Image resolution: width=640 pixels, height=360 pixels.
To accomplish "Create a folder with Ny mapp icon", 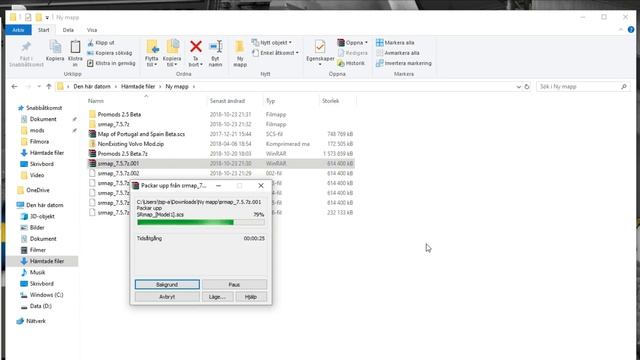I will click(240, 47).
